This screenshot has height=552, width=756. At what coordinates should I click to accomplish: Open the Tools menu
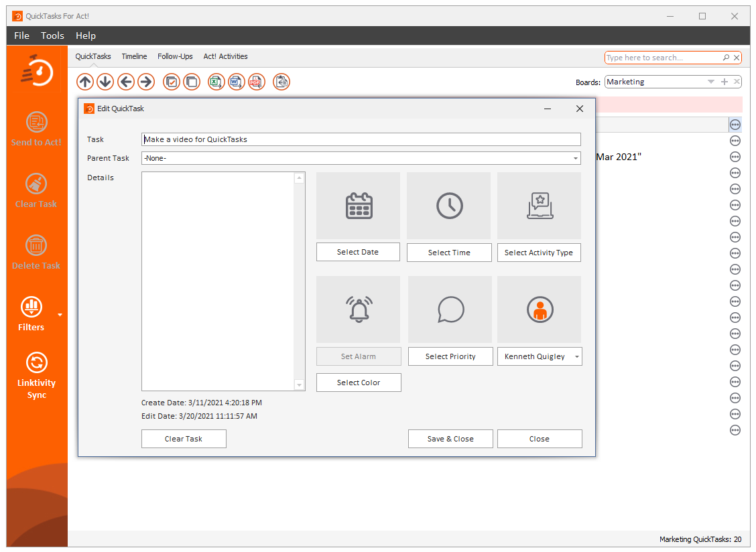tap(52, 36)
